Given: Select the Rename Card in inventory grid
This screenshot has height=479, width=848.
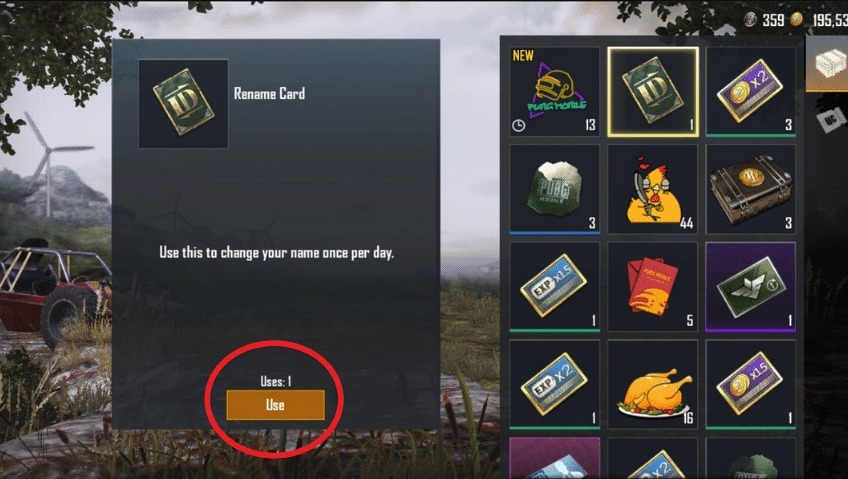Looking at the screenshot, I should point(653,92).
